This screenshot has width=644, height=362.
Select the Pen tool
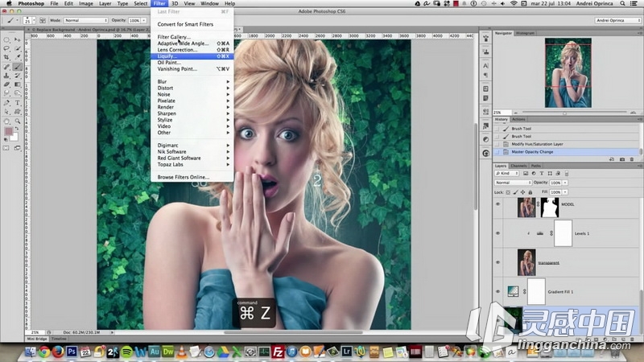pos(6,103)
